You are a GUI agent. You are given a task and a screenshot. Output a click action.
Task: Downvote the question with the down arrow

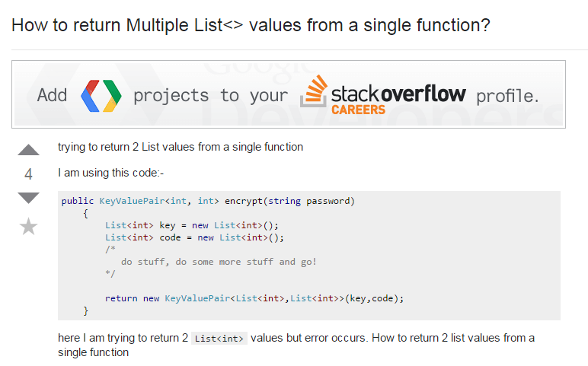28,198
